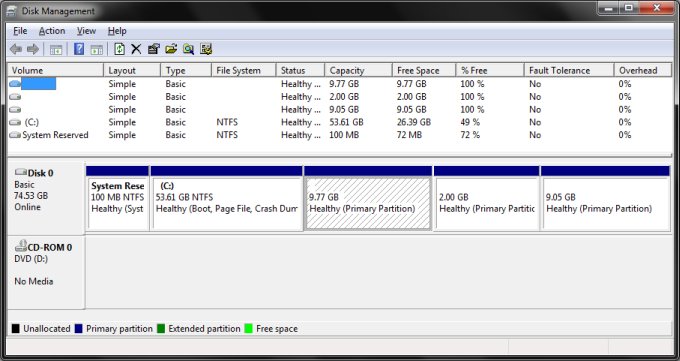The height and width of the screenshot is (361, 680).
Task: Toggle the Action pane toolbar icon
Action: [97, 49]
